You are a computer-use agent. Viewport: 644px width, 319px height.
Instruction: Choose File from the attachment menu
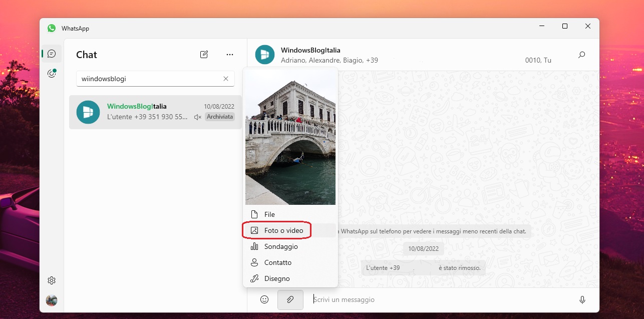pyautogui.click(x=290, y=214)
